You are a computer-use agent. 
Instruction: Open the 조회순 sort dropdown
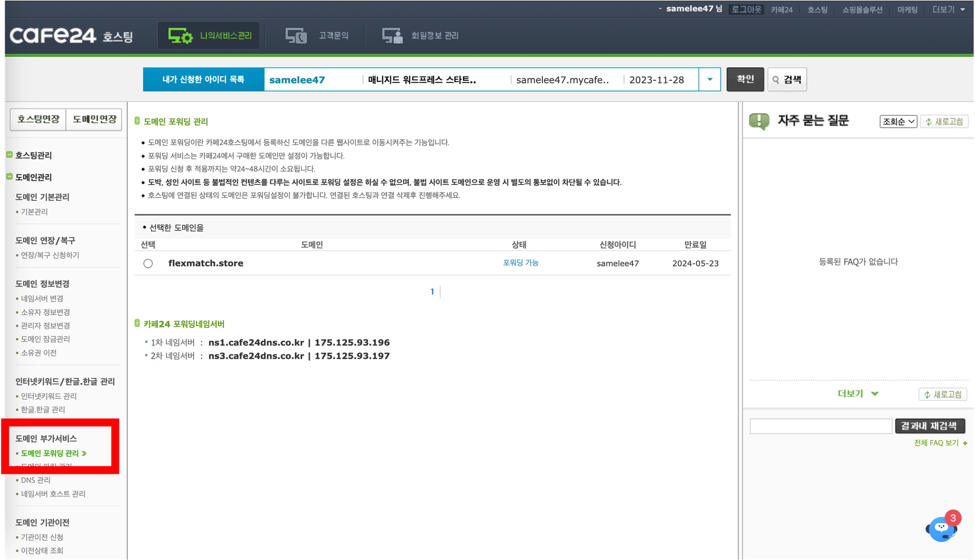coord(898,122)
